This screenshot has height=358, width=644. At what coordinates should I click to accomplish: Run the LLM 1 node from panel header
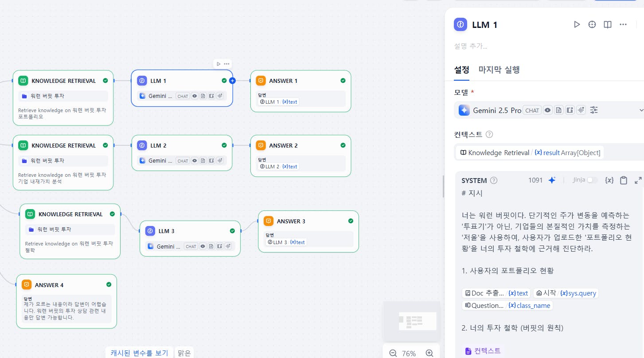point(577,25)
